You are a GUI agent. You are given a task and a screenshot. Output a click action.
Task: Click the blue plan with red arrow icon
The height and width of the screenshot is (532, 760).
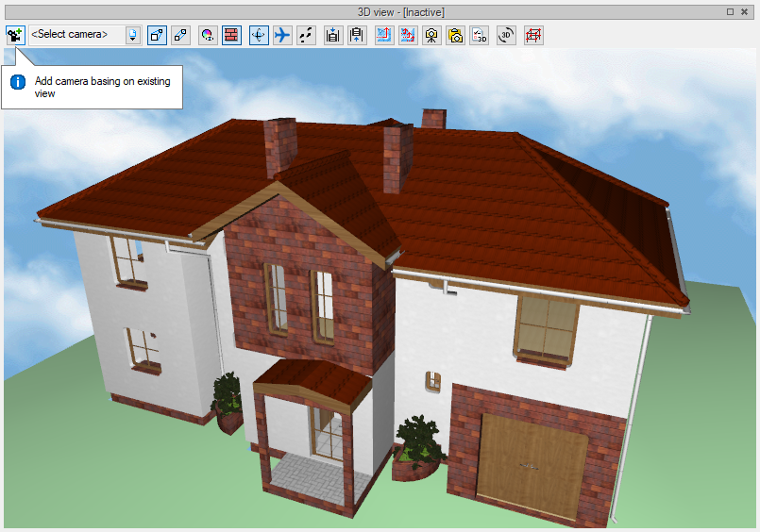coord(384,35)
